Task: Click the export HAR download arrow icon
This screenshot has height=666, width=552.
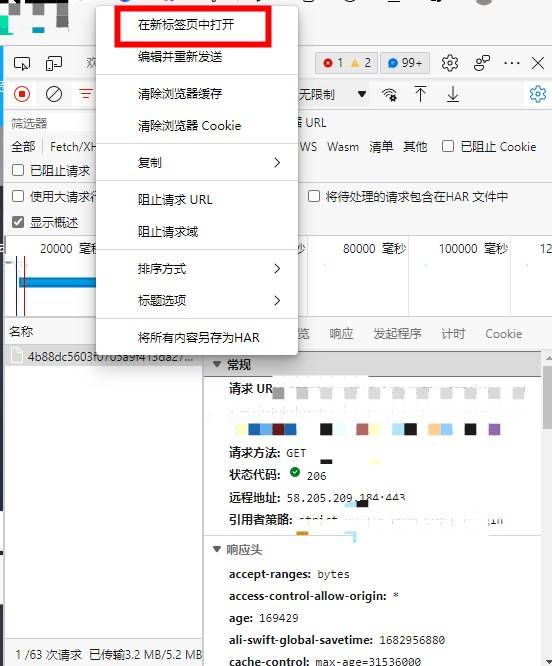Action: [x=453, y=94]
